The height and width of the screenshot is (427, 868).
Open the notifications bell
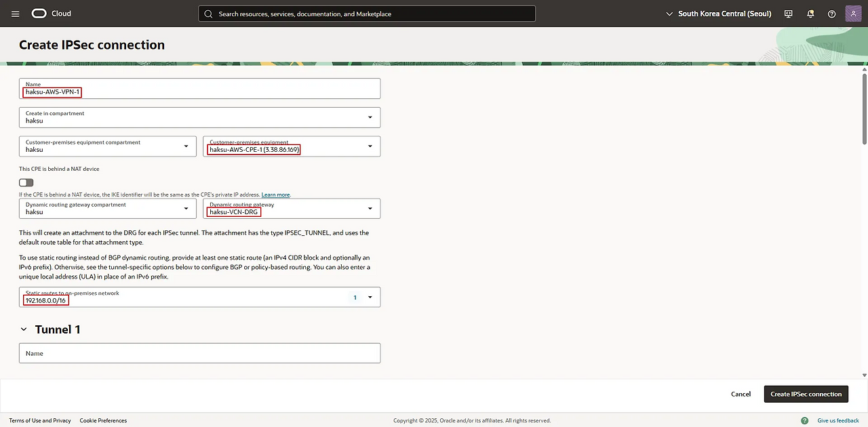click(810, 14)
